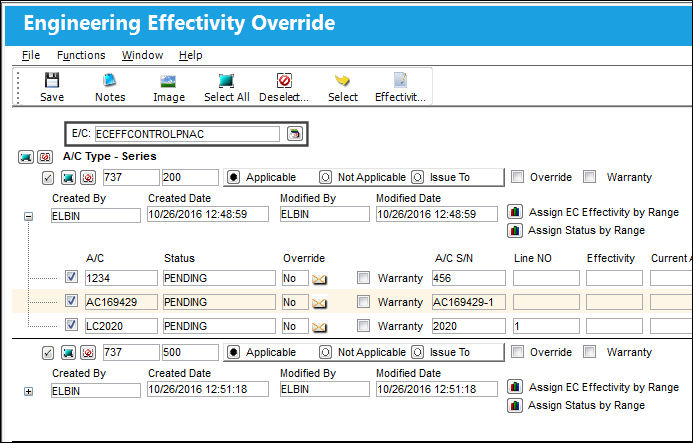Open the File menu
Image resolution: width=693 pixels, height=443 pixels.
(x=30, y=55)
